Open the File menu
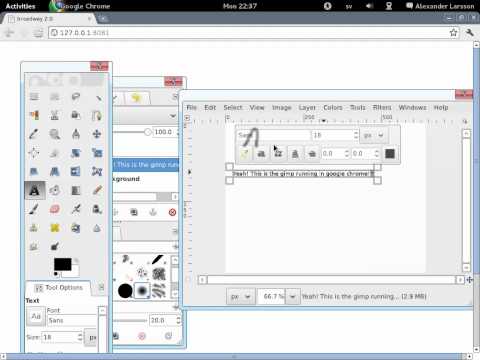This screenshot has height=360, width=480. point(191,107)
